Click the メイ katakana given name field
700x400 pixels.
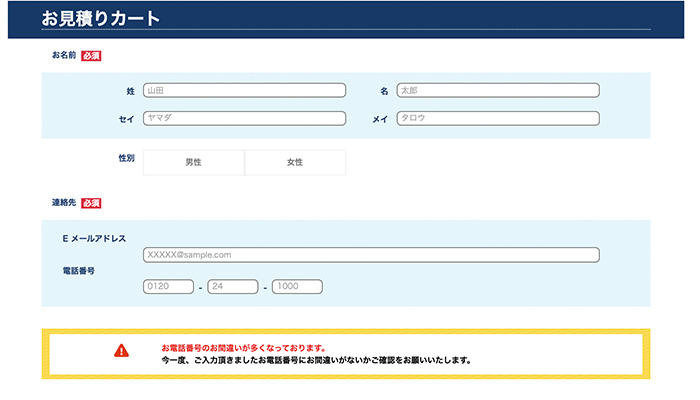pos(498,118)
